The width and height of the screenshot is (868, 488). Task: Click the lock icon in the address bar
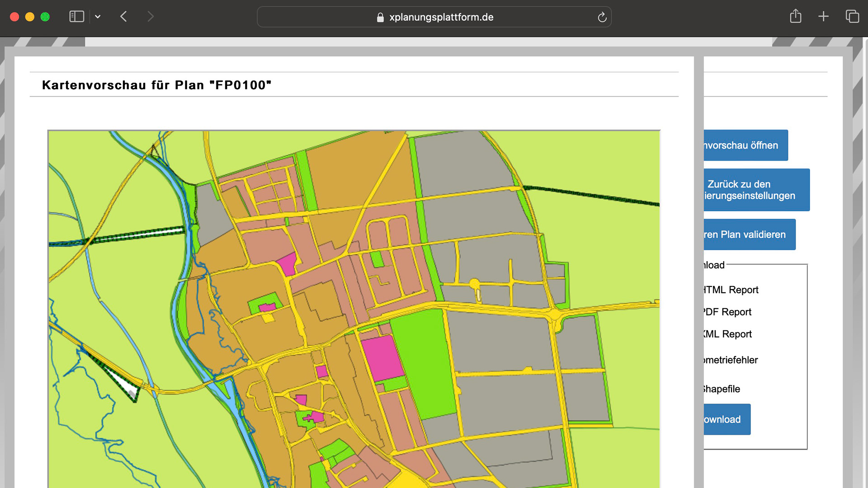tap(380, 17)
